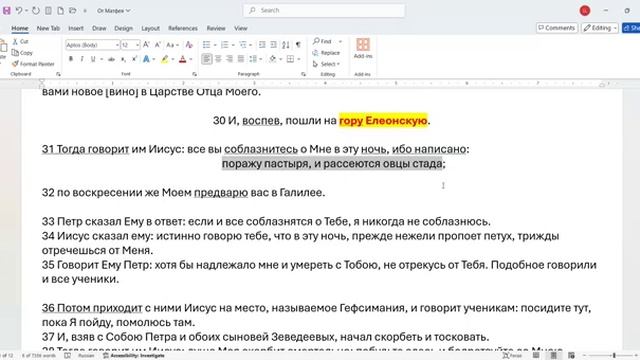640x360 pixels.
Task: Open Font dialog launcher
Action: (x=194, y=74)
